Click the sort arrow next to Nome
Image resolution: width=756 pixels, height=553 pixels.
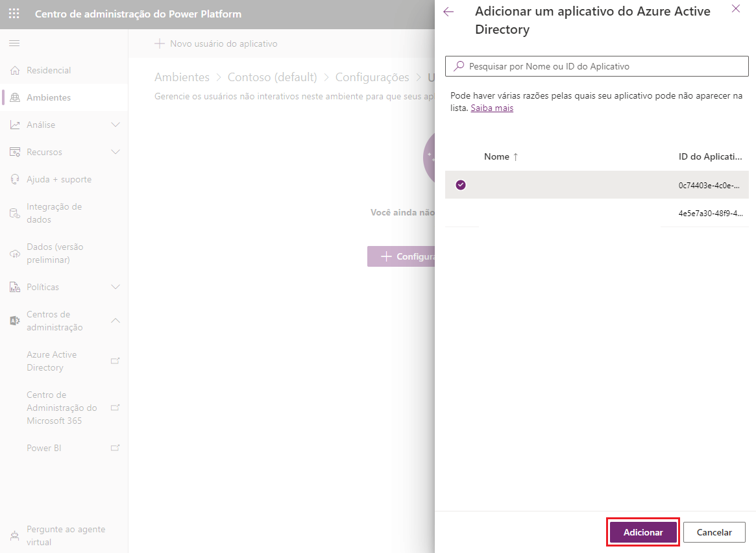point(515,156)
